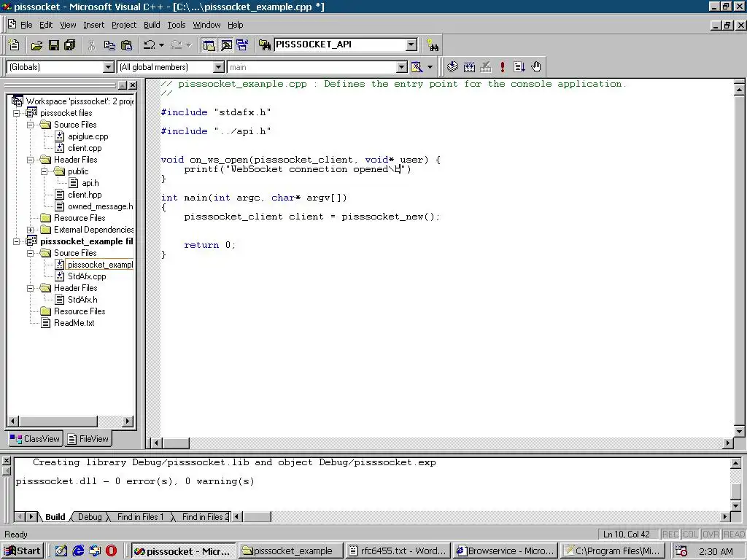Screen dimensions: 747x560
Task: Click the Opera icon in quick launch
Action: 111,551
